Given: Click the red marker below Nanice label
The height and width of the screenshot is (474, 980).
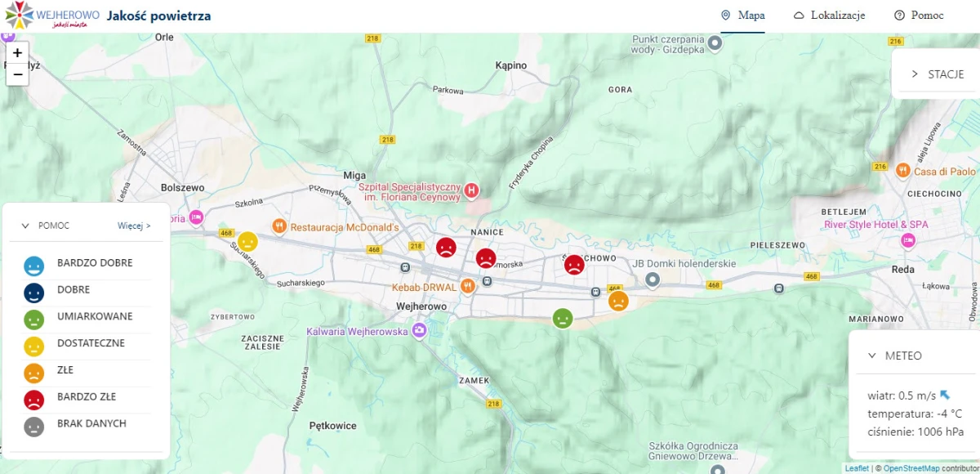Looking at the screenshot, I should tap(486, 259).
